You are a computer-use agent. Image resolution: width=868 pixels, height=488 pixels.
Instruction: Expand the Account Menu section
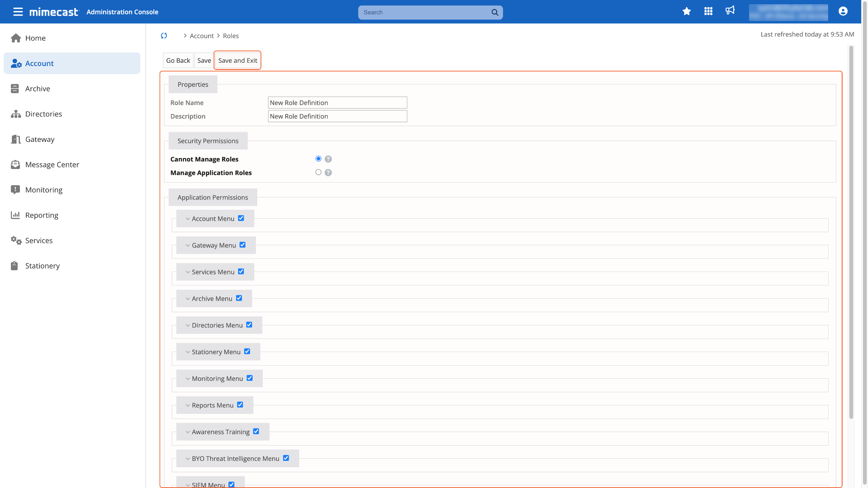tap(188, 219)
